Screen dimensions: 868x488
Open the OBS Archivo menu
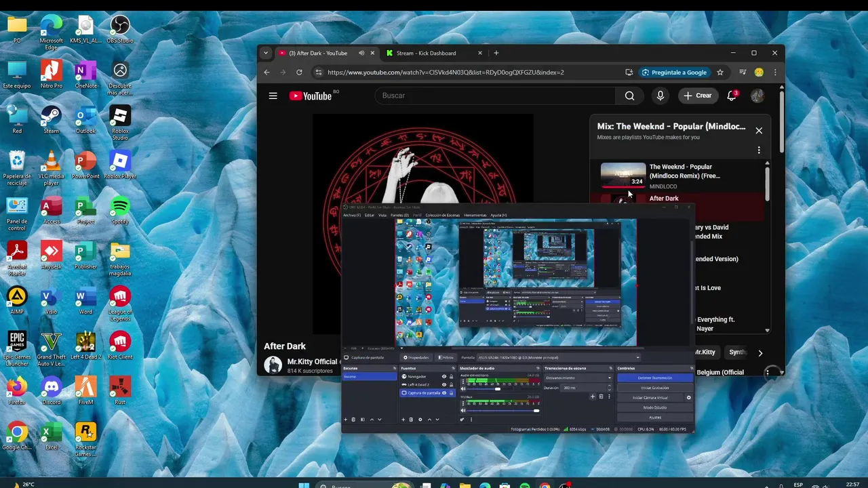click(x=351, y=215)
